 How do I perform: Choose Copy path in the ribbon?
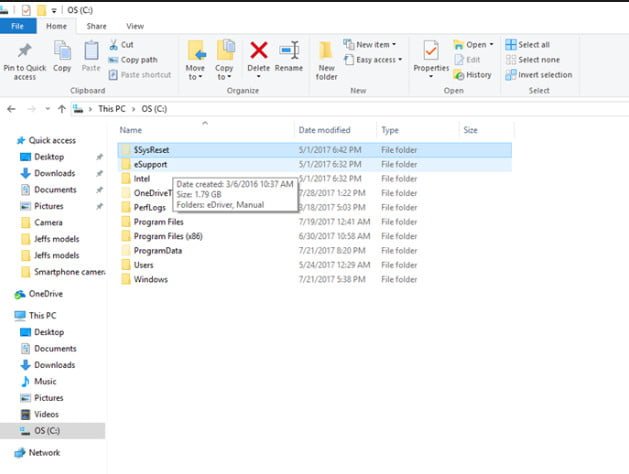(x=133, y=60)
